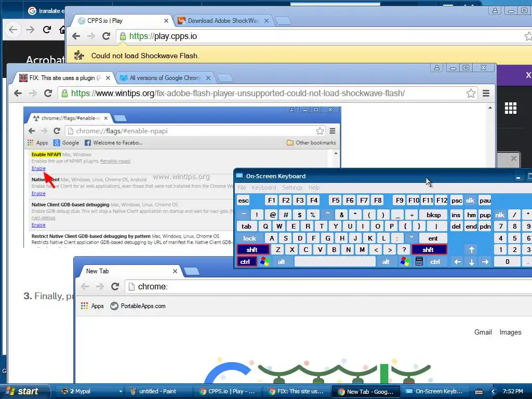Open the Windows start menu

[x=23, y=392]
